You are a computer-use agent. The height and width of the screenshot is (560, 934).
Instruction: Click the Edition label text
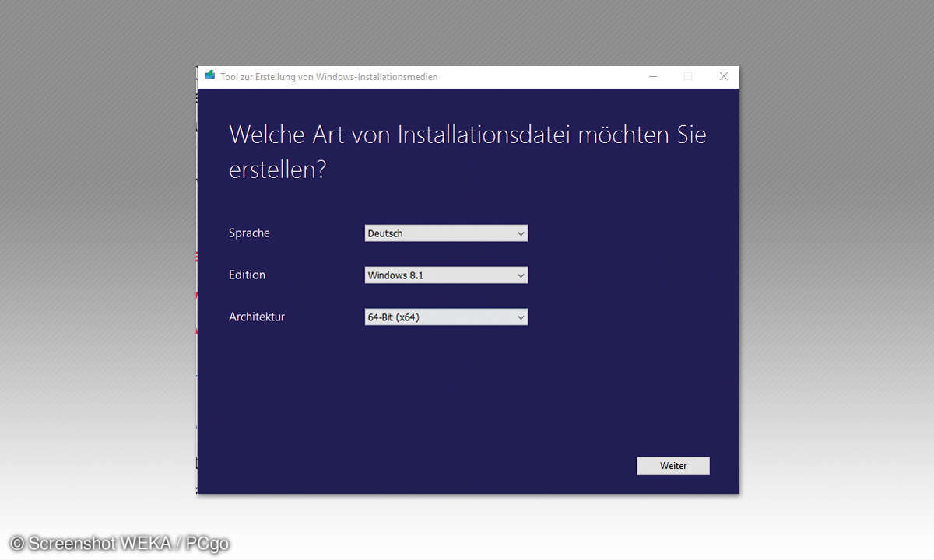pos(247,275)
